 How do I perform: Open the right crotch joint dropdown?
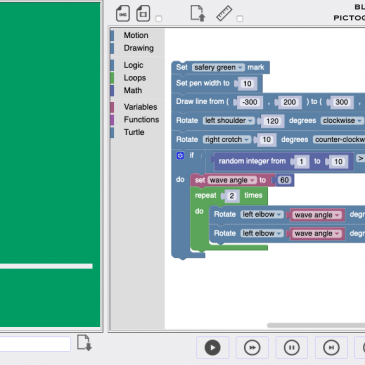(227, 139)
